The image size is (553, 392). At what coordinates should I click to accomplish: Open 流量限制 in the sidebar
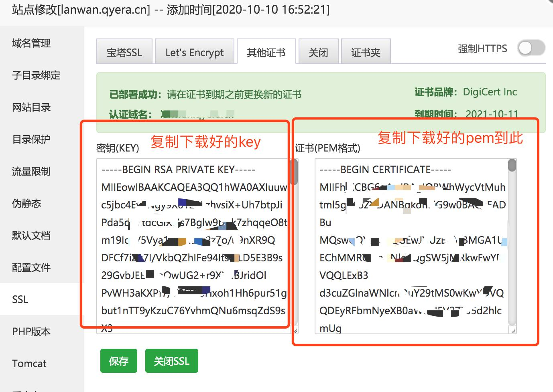click(x=42, y=171)
